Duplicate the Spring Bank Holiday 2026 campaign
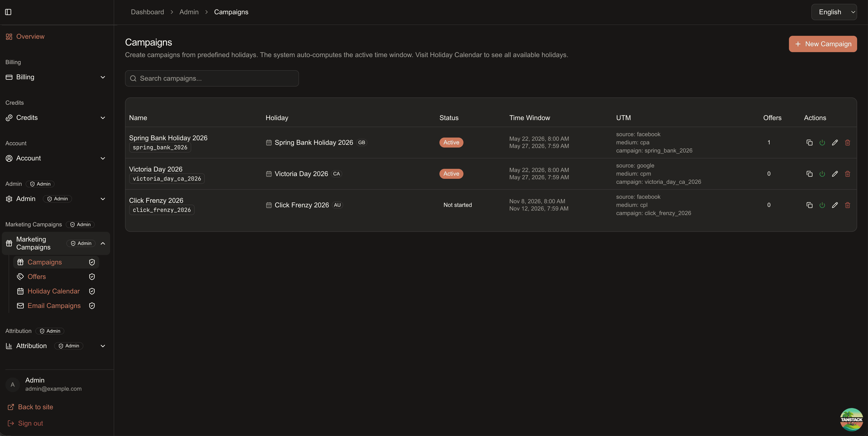This screenshot has width=868, height=436. (809, 143)
